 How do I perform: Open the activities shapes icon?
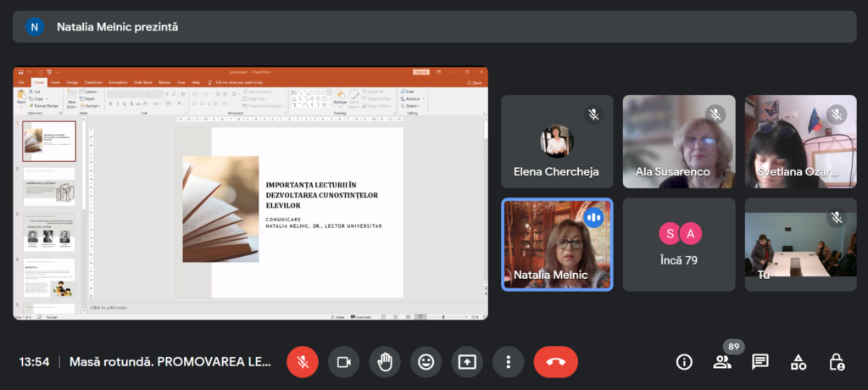[x=798, y=362]
